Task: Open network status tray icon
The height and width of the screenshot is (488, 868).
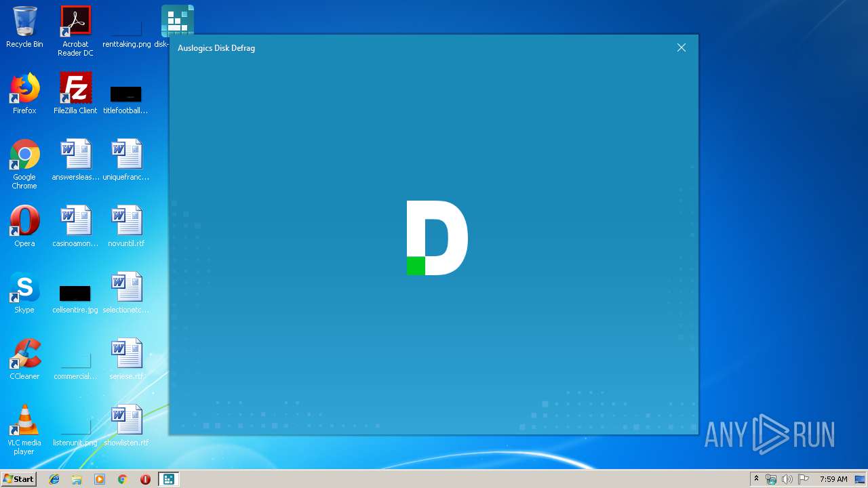Action: [x=771, y=479]
